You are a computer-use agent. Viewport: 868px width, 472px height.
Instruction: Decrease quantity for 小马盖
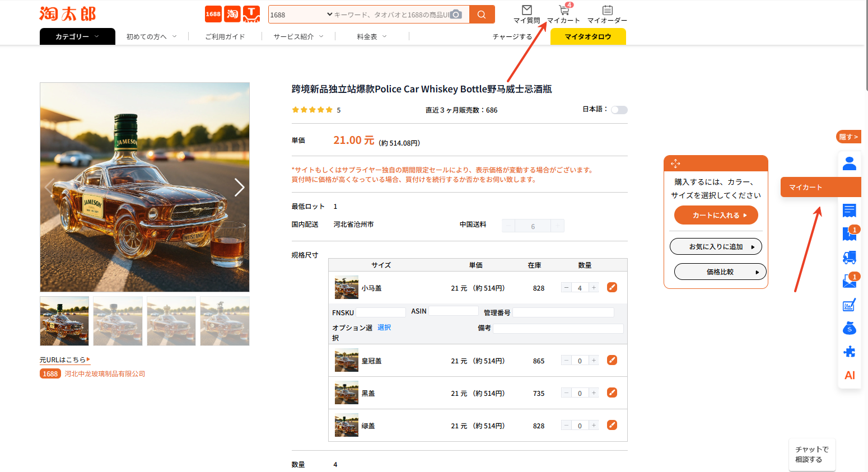(x=566, y=288)
